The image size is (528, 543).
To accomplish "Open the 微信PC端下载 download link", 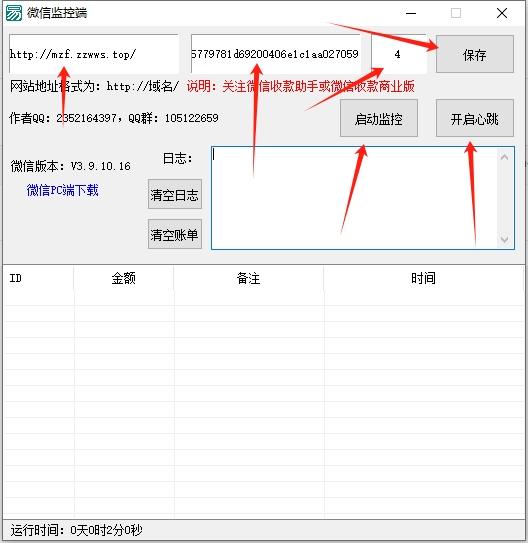I will (63, 190).
